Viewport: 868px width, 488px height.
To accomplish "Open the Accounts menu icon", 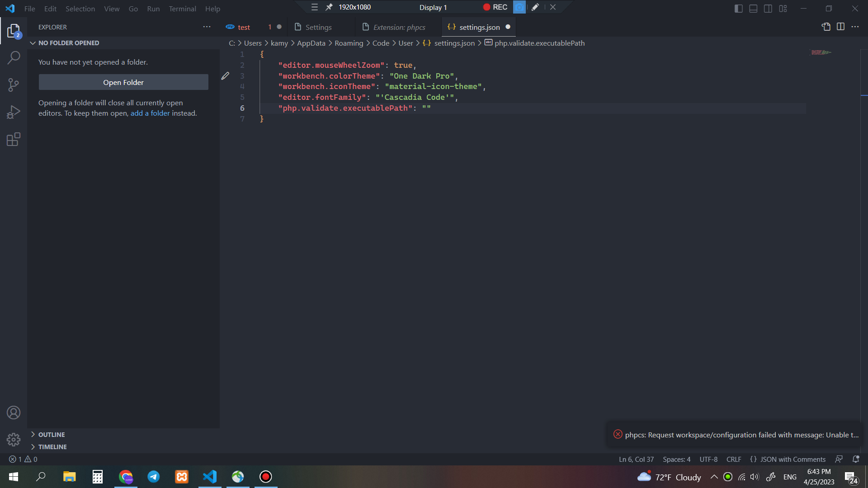I will (x=14, y=413).
